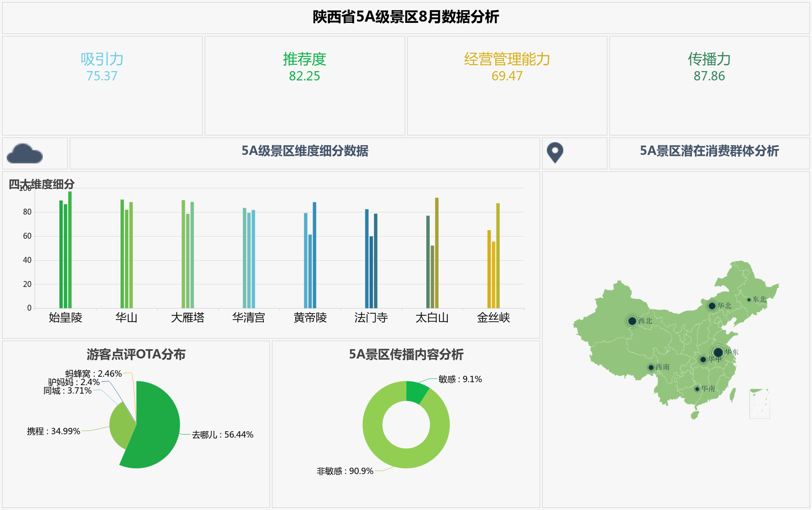Click the 西南 map marker dot
The image size is (812, 510).
(x=651, y=367)
